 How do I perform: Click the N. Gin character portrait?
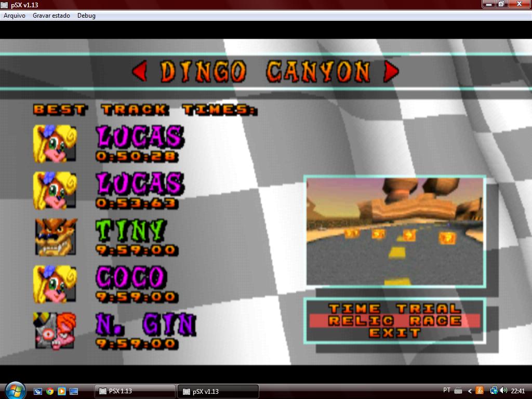(56, 330)
